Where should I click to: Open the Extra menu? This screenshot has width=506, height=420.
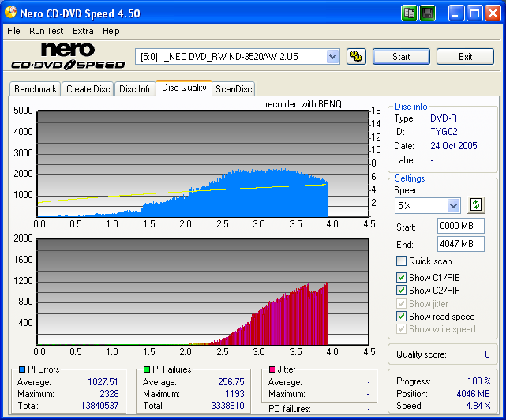click(83, 31)
